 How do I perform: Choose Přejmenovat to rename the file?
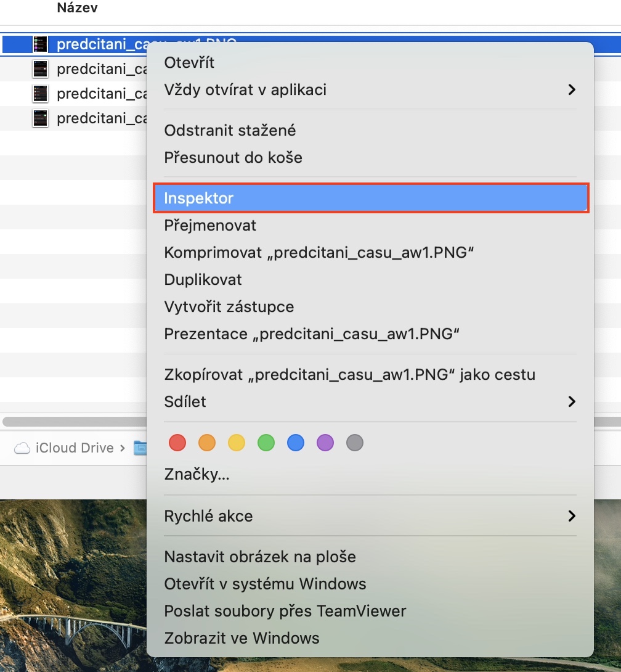pyautogui.click(x=370, y=225)
